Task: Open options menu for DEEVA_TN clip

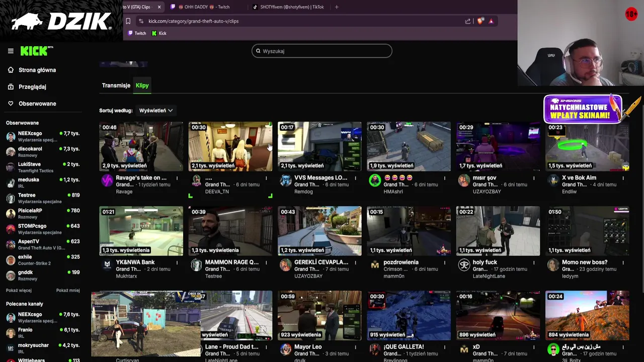Action: [x=266, y=178]
